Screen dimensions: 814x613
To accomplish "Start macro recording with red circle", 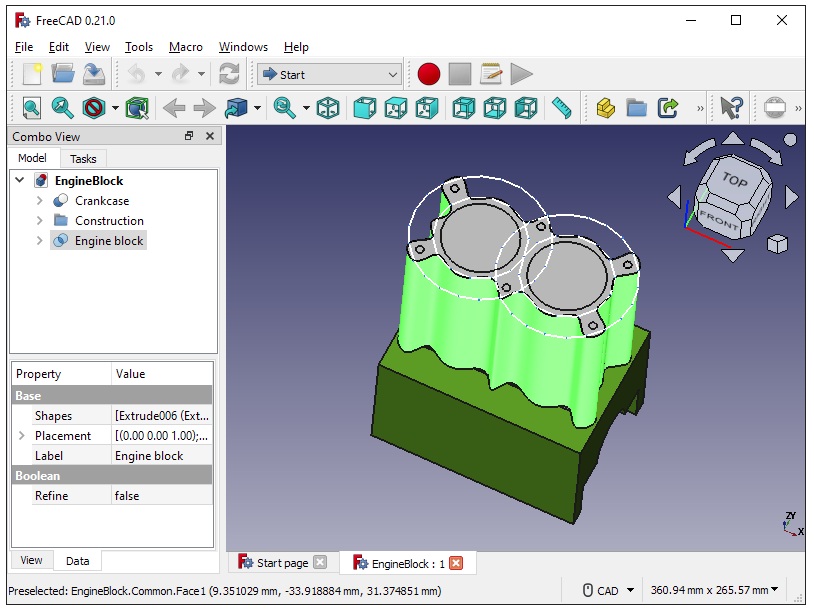I will (x=429, y=74).
